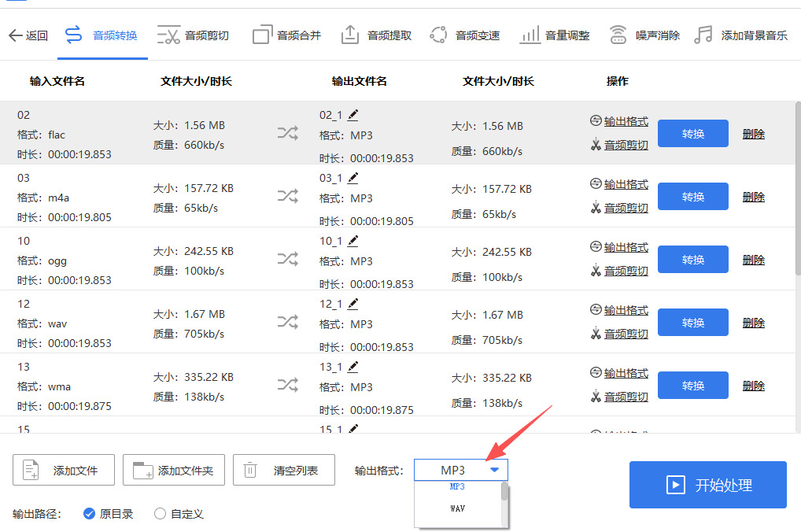Select the 自定义 output path option
801x532 pixels.
point(179,514)
